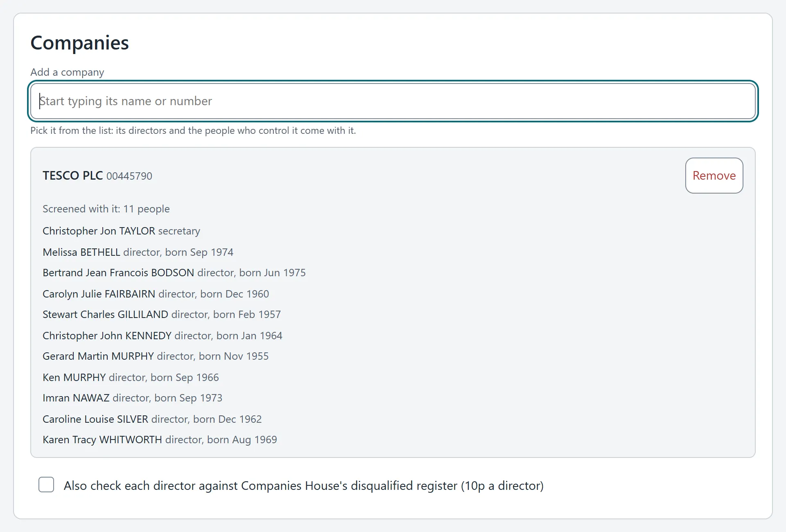Select Carolyn Julie FAIRBAIRN row

pyautogui.click(x=156, y=294)
